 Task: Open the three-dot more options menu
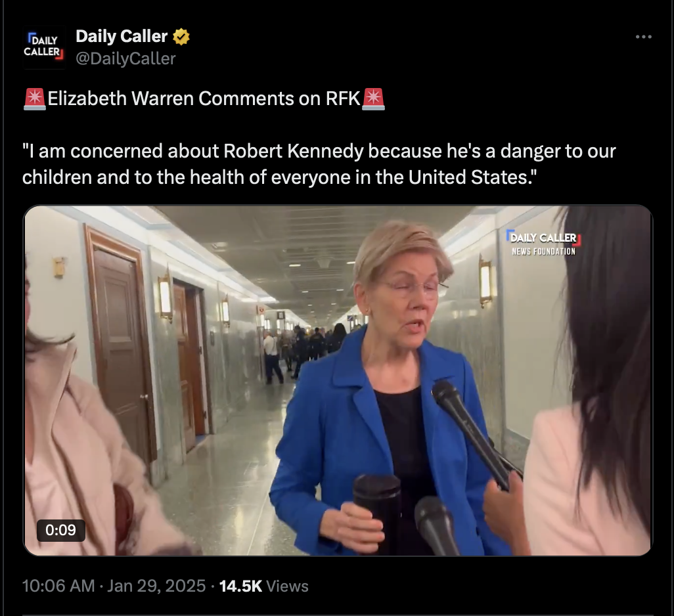pyautogui.click(x=644, y=37)
